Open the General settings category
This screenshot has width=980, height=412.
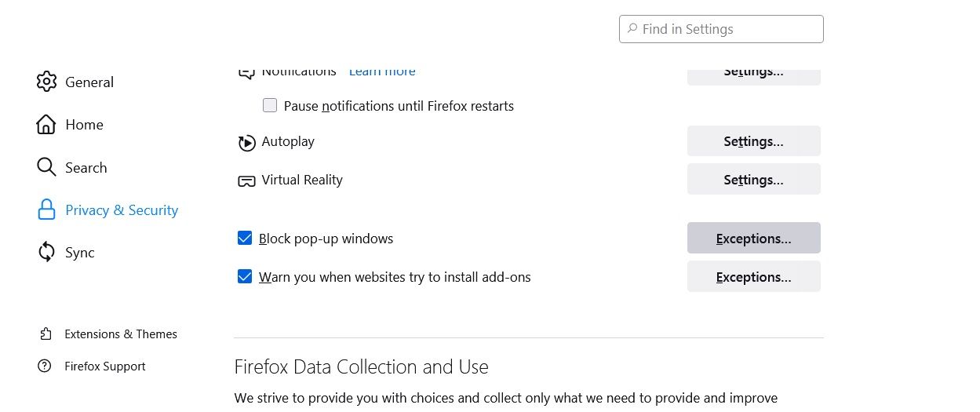[89, 82]
